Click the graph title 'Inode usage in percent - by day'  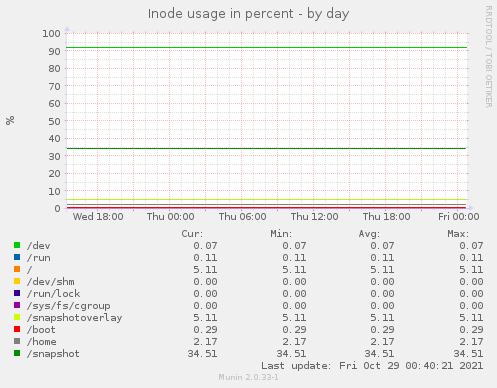pyautogui.click(x=248, y=14)
